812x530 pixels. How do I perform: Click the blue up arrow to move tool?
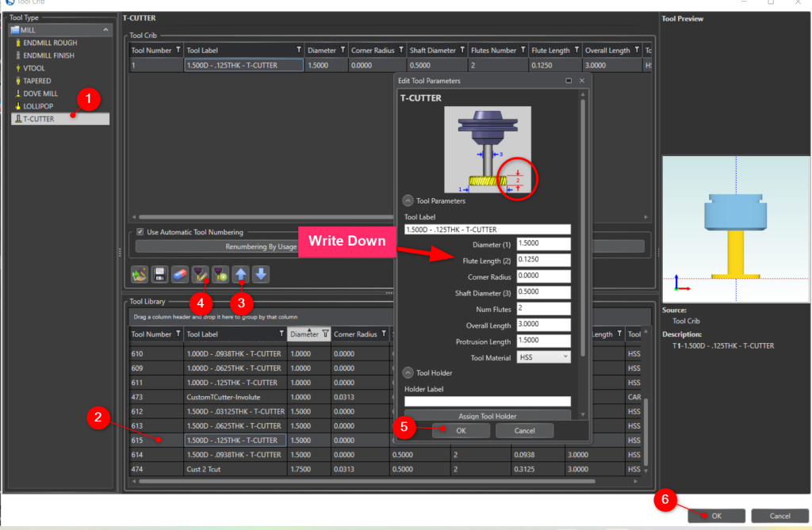click(241, 273)
